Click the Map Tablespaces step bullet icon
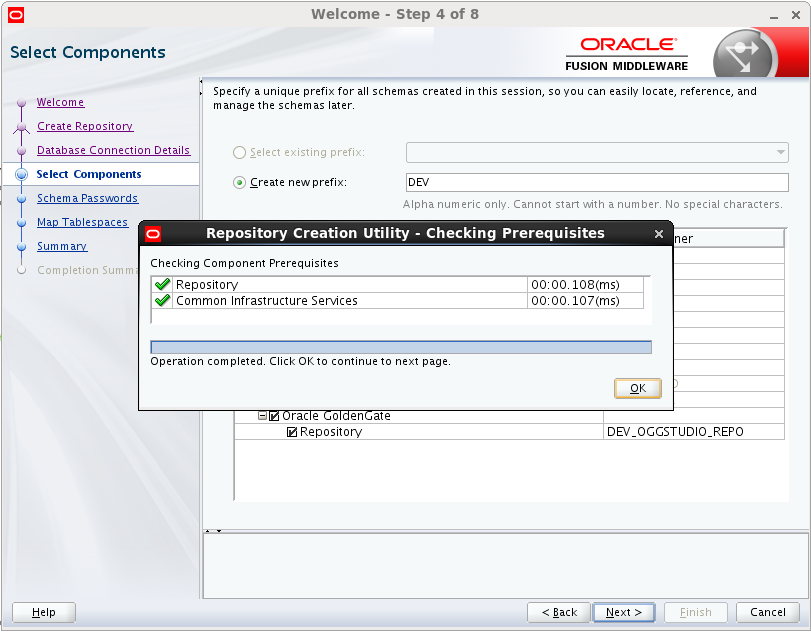Viewport: 811px width, 632px height. pyautogui.click(x=21, y=223)
